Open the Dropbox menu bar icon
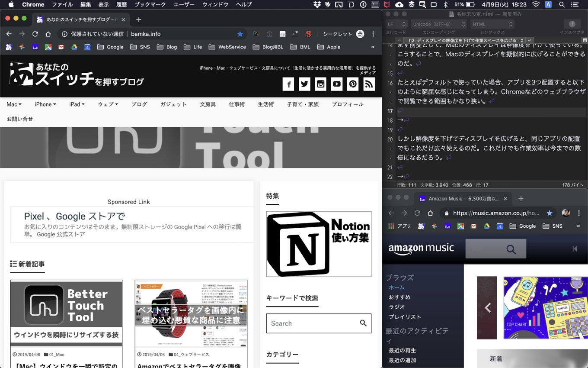This screenshot has height=368, width=588. (x=317, y=4)
